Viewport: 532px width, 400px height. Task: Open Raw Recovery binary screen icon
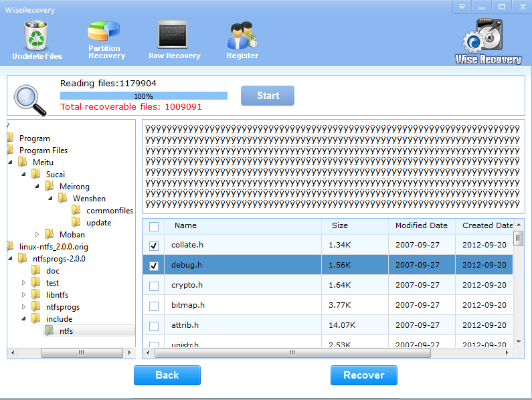(x=173, y=35)
